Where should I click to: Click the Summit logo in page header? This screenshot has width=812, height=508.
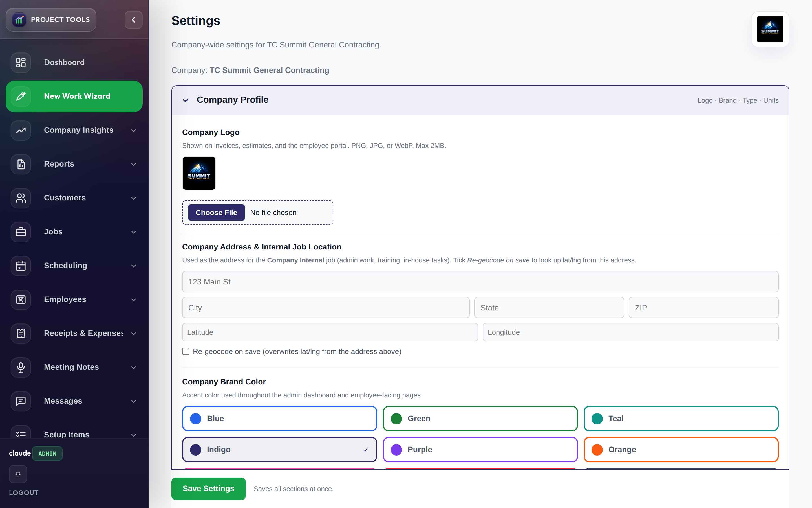coord(770,29)
